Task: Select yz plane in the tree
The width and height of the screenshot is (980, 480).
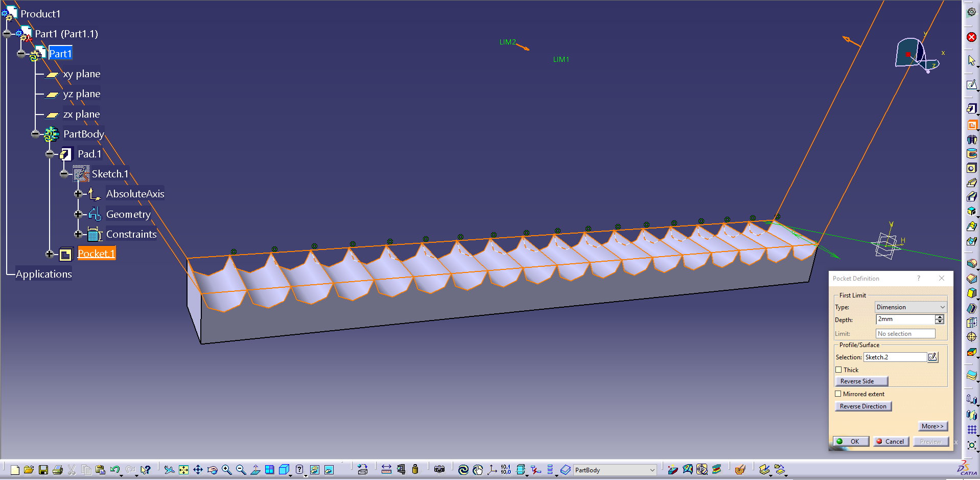Action: (x=82, y=94)
